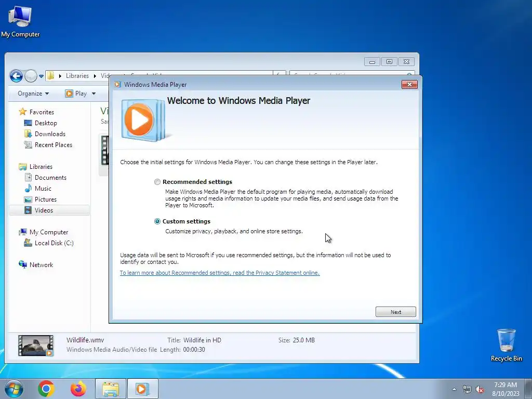
Task: Click the Recent Places icon
Action: click(28, 145)
